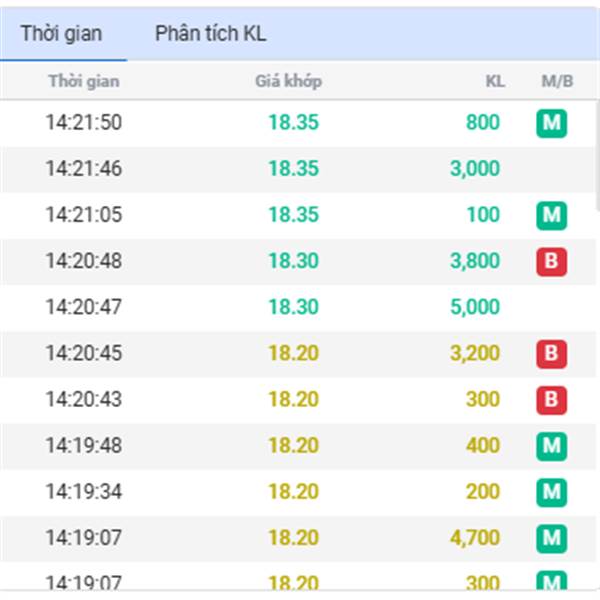Click the Giá khớp column header
This screenshot has width=600, height=600.
[288, 81]
